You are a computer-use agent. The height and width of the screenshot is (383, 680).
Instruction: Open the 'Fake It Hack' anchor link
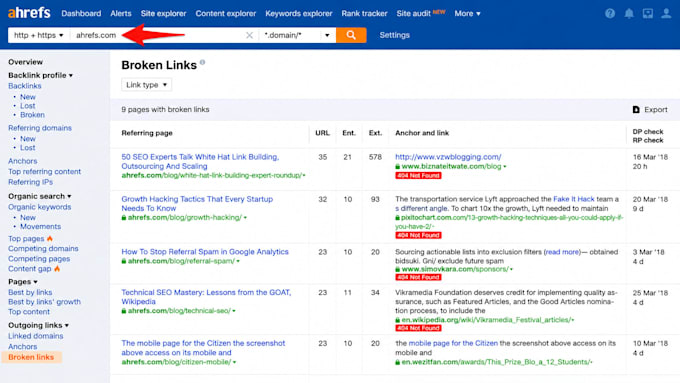[574, 199]
